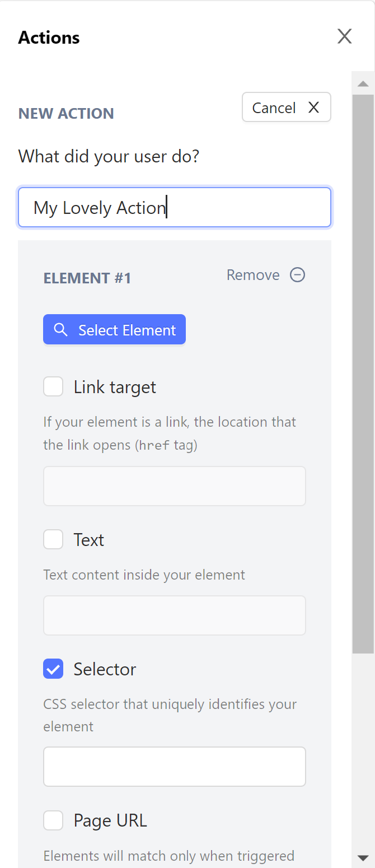Click the My Lovely Action name field
This screenshot has height=868, width=375.
point(175,207)
